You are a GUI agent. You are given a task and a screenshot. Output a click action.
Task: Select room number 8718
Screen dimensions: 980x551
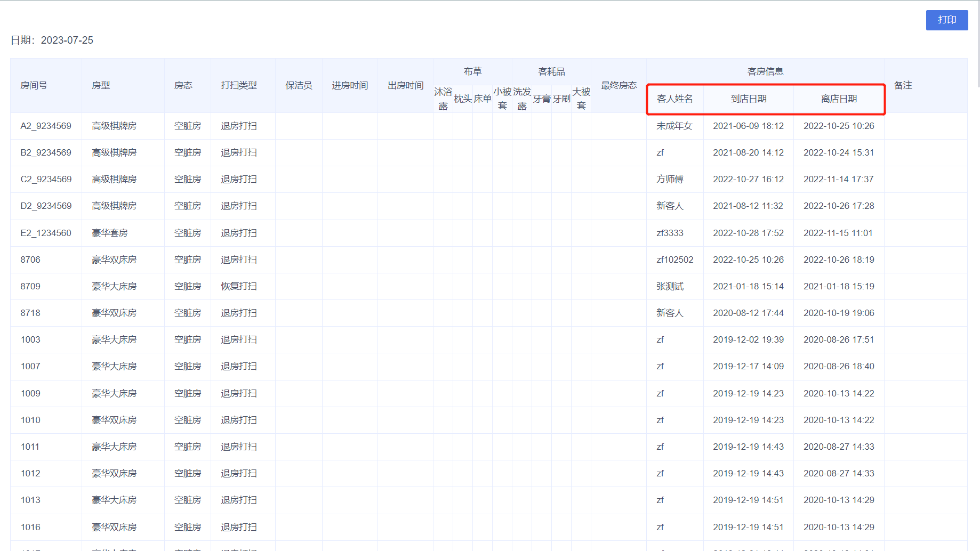tap(30, 313)
